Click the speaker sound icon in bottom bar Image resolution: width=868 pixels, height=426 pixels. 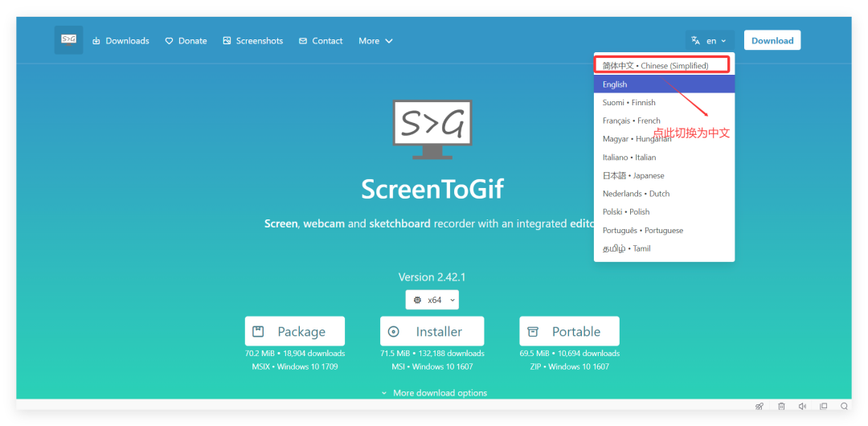[x=802, y=406]
